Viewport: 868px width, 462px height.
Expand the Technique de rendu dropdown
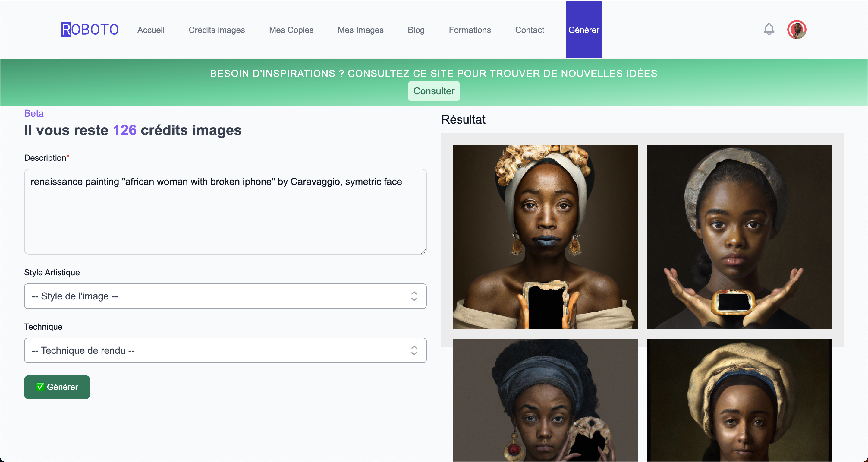(225, 350)
